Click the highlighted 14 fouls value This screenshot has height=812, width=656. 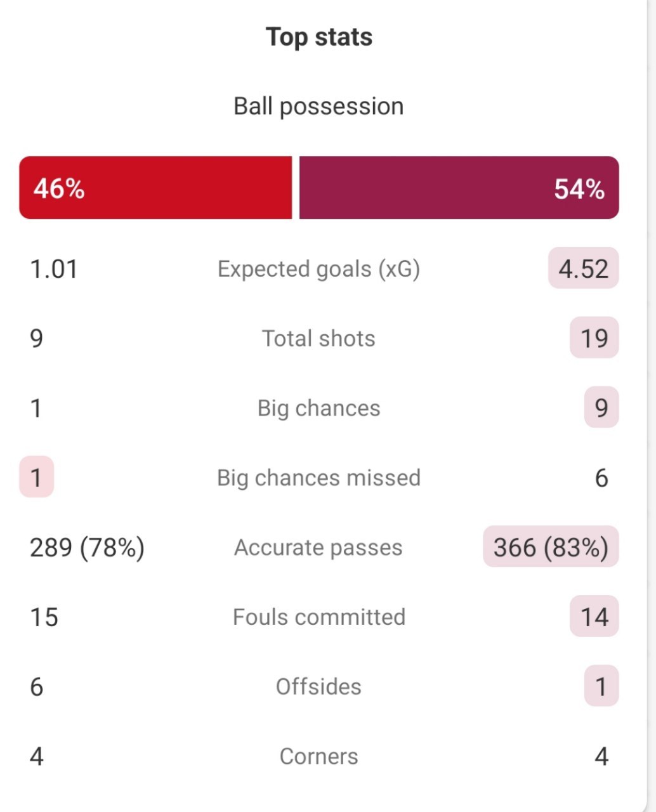tap(594, 617)
